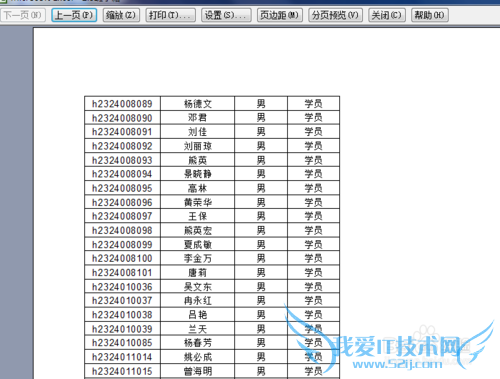Select cell h2324008089

click(122, 104)
